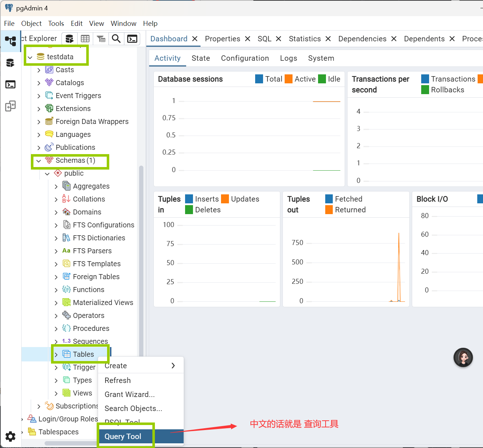The height and width of the screenshot is (448, 483).
Task: Click the green Rollbacks legend swatch
Action: pyautogui.click(x=425, y=89)
